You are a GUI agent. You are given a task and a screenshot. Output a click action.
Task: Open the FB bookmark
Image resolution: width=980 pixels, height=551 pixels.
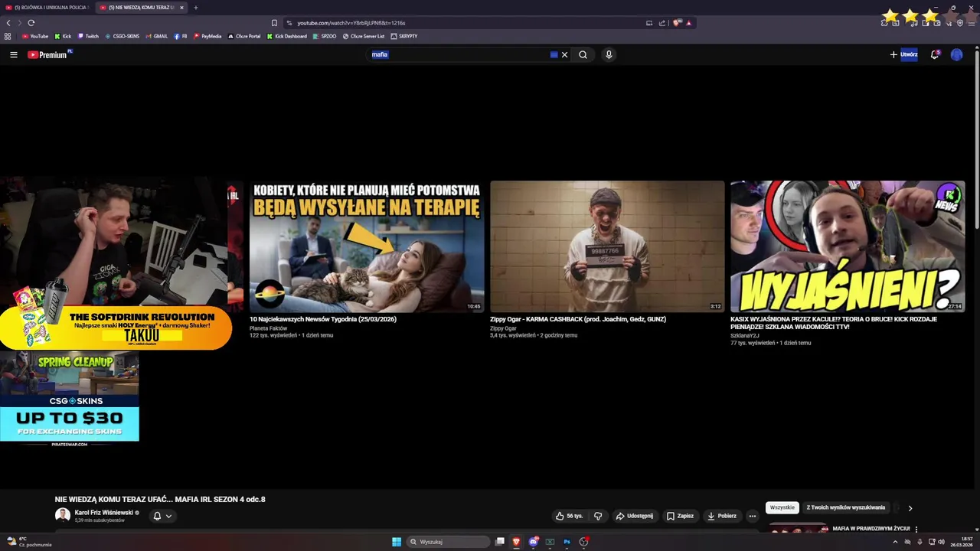(x=181, y=36)
